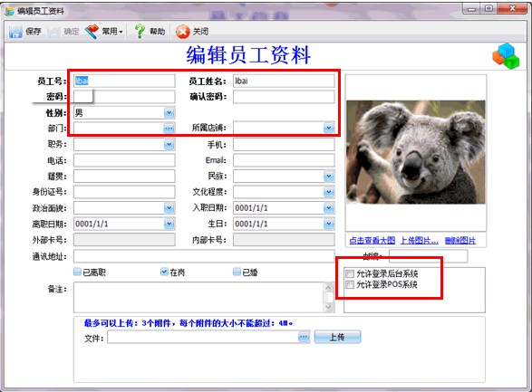This screenshot has width=532, height=392.
Task: Click the 确定 confirm toolbar icon
Action: pyautogui.click(x=53, y=32)
